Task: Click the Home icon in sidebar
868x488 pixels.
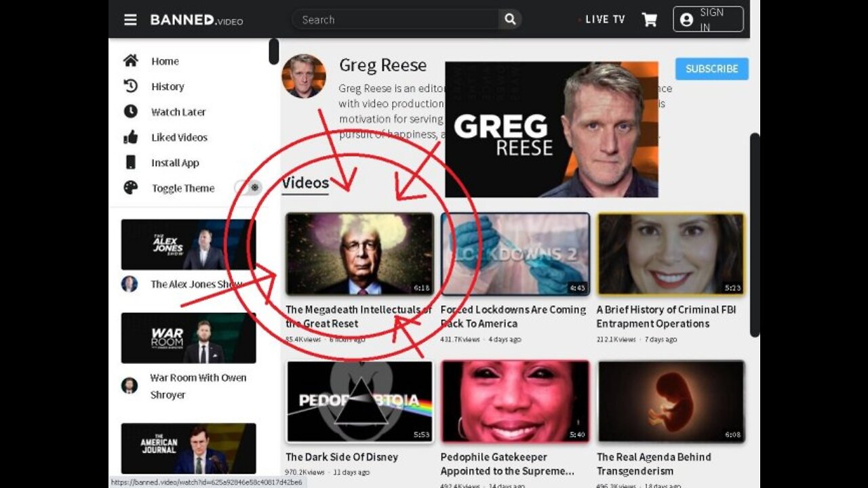Action: pos(130,61)
